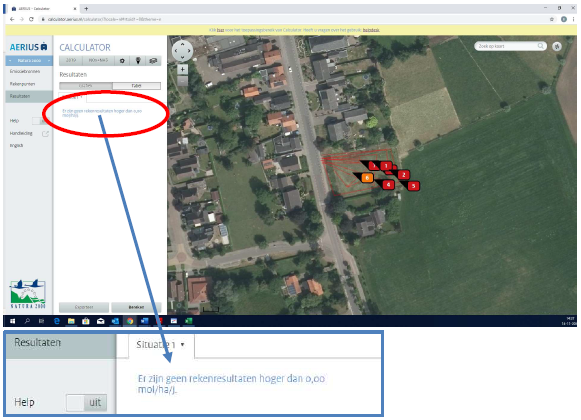
Task: Zoom out the map with minus button
Action: point(182,80)
